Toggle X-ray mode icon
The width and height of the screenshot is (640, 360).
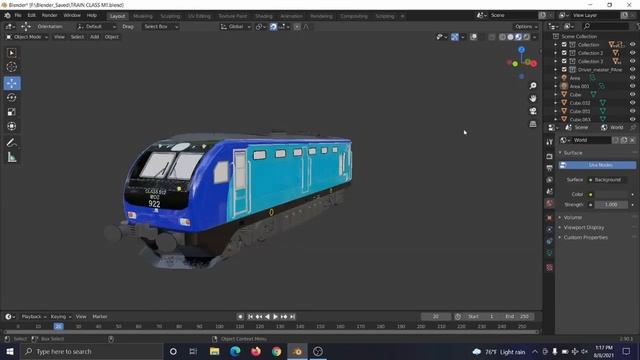tap(492, 37)
